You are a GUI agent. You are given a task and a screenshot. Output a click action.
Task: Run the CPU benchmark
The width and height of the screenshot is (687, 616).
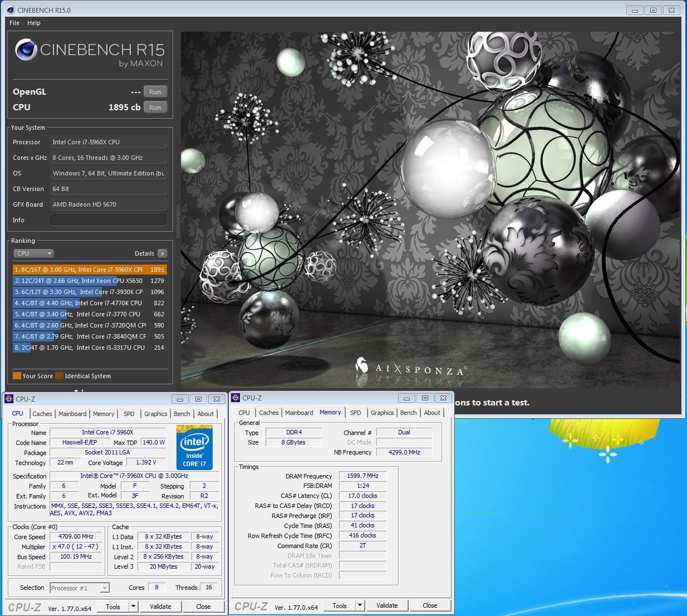155,107
